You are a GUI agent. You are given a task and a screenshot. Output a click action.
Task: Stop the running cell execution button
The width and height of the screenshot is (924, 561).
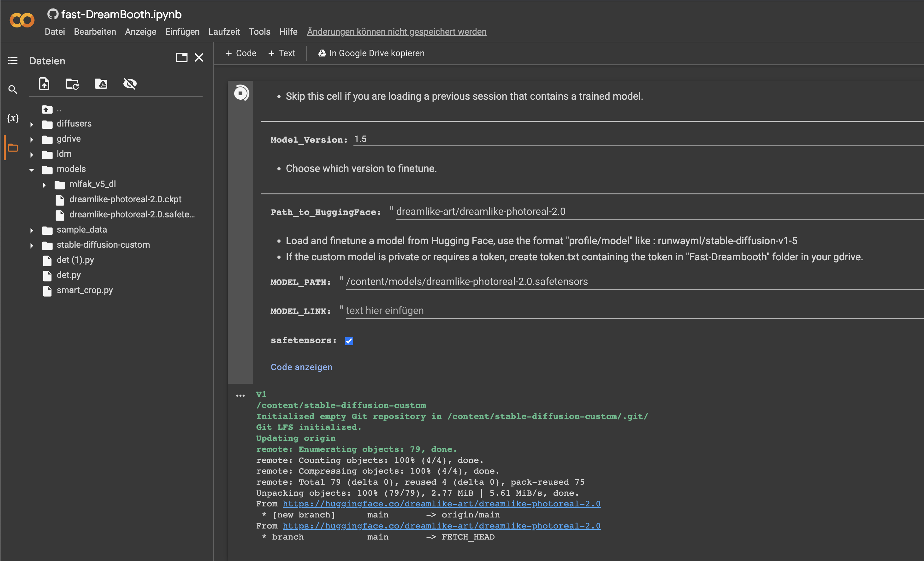click(x=241, y=93)
